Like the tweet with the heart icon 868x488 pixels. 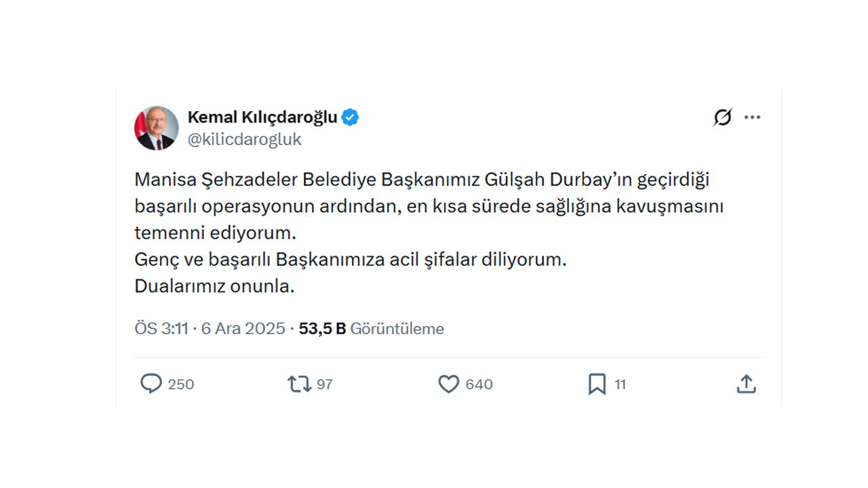[448, 384]
